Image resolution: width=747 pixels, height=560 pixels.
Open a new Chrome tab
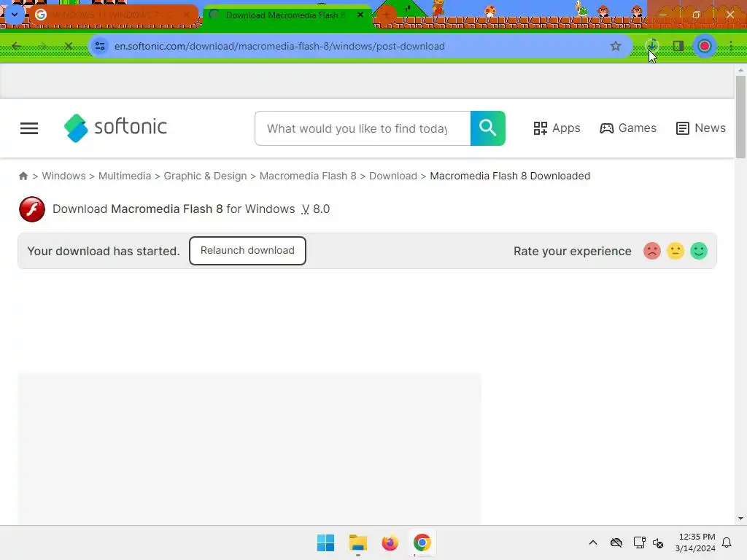387,15
